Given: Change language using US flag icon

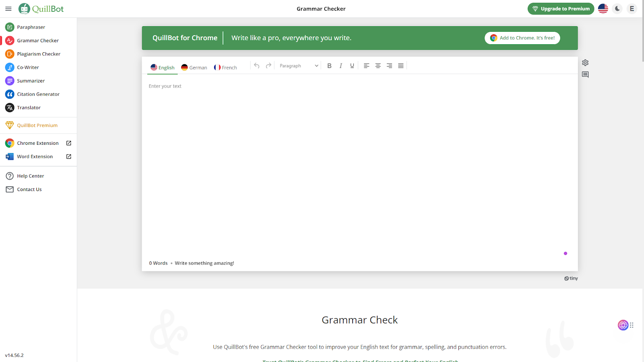Looking at the screenshot, I should point(603,8).
